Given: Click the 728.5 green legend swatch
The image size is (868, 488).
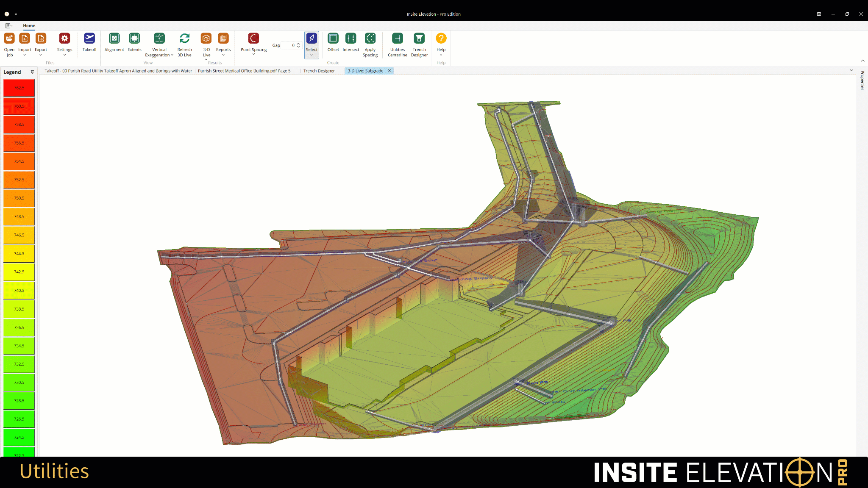Looking at the screenshot, I should click(19, 401).
